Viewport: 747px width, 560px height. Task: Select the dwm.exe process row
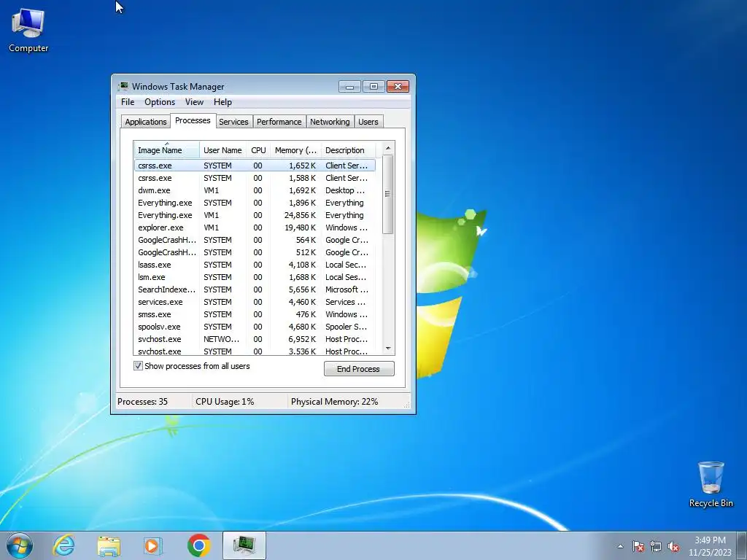point(255,190)
